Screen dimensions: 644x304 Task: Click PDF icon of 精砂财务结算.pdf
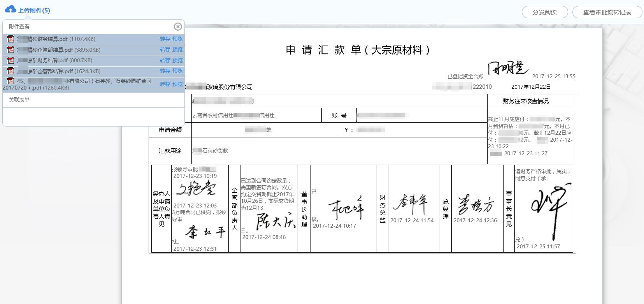[x=11, y=39]
